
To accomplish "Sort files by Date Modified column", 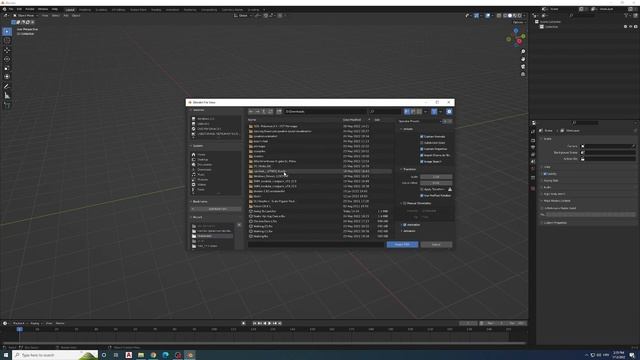I will (x=352, y=120).
